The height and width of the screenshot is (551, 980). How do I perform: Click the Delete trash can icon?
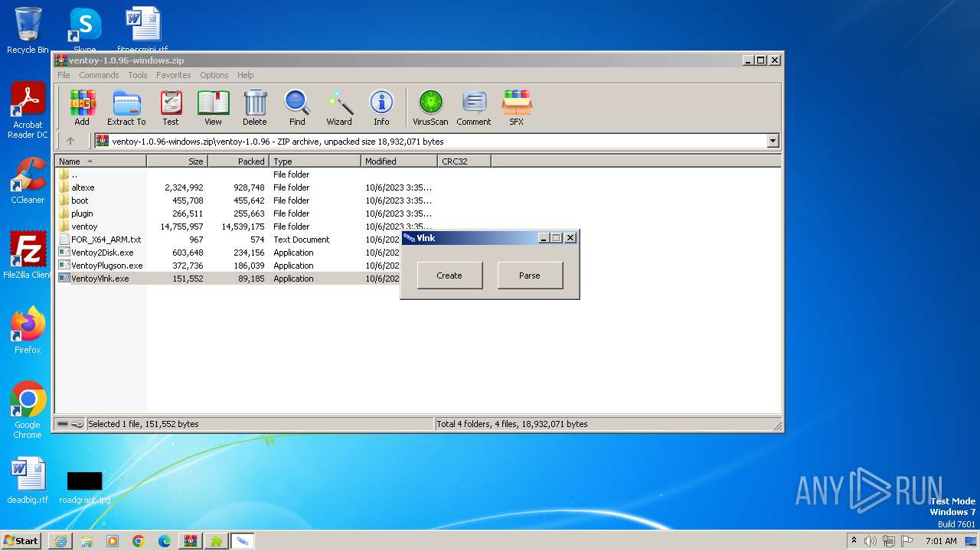coord(255,108)
